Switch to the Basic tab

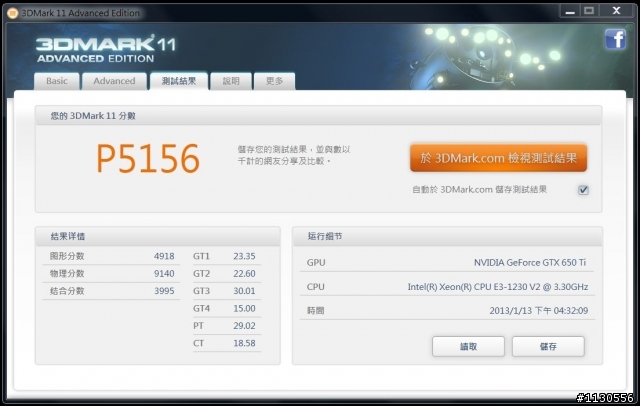coord(57,81)
